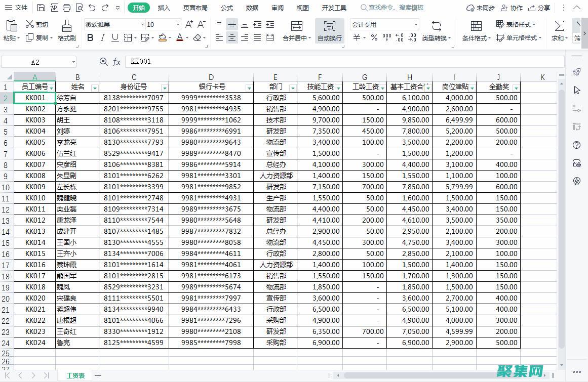This screenshot has height=382, width=588.
Task: Click the AutoSum icon 求和
Action: (x=559, y=30)
